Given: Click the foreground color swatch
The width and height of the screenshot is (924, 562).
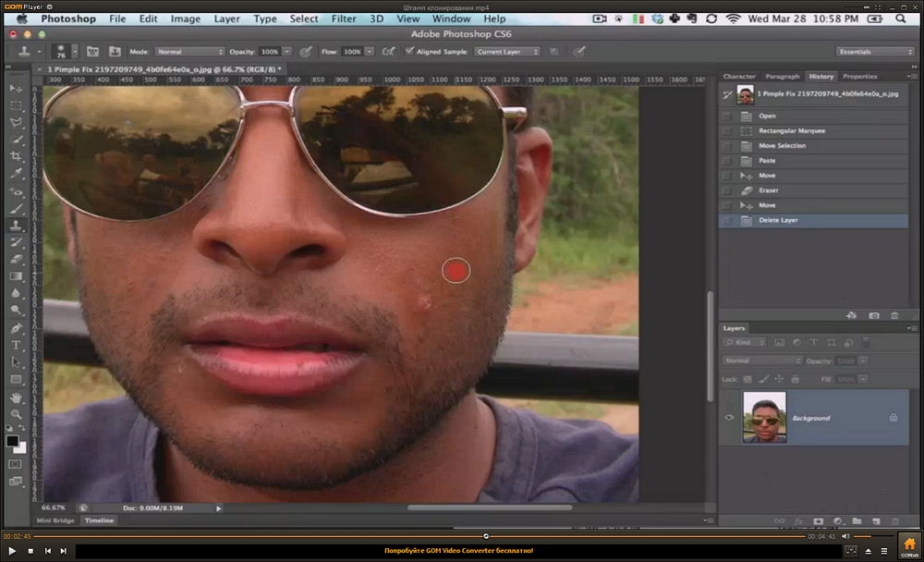Looking at the screenshot, I should click(12, 441).
